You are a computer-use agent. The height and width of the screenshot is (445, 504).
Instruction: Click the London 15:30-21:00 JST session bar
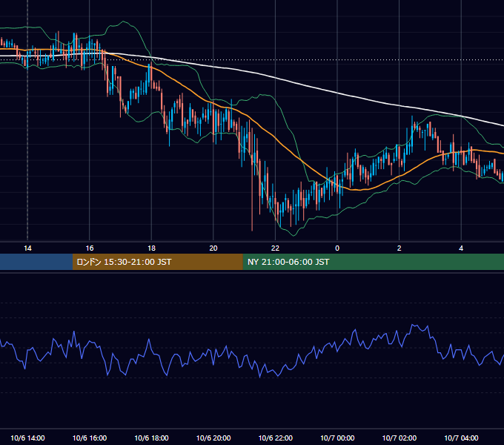[x=157, y=262]
